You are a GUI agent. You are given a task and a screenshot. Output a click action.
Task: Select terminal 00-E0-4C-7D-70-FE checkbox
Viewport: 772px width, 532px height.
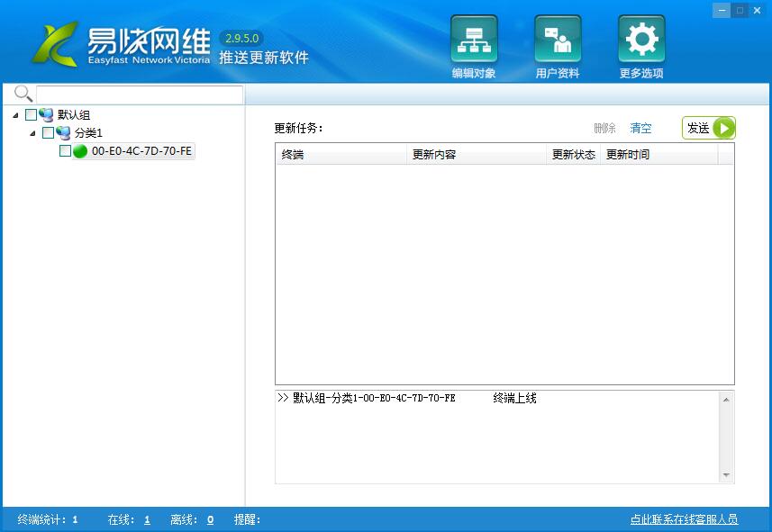coord(65,151)
